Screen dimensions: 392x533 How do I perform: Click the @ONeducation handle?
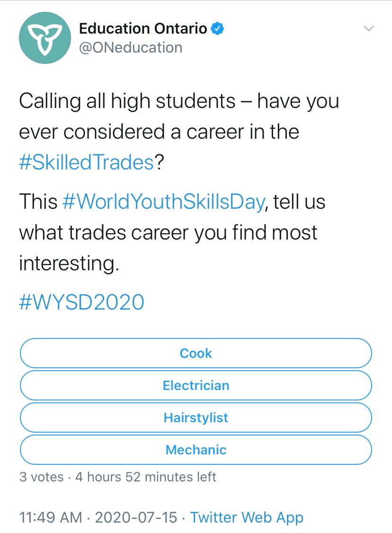pyautogui.click(x=131, y=48)
